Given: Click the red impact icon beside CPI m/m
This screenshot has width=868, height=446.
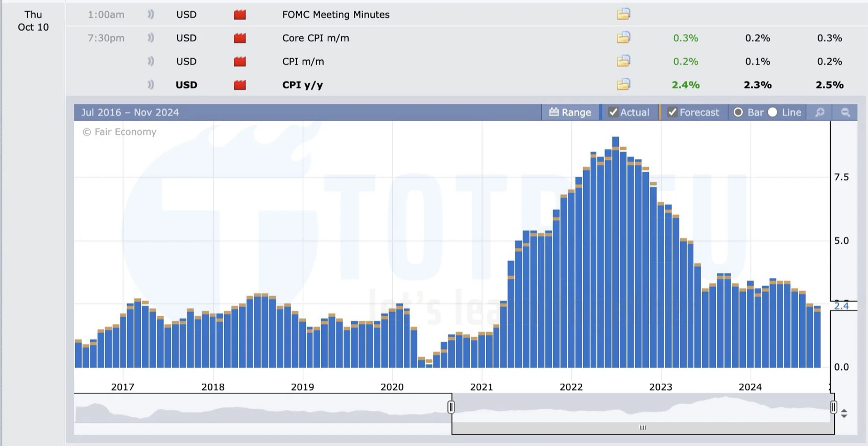Looking at the screenshot, I should tap(239, 62).
